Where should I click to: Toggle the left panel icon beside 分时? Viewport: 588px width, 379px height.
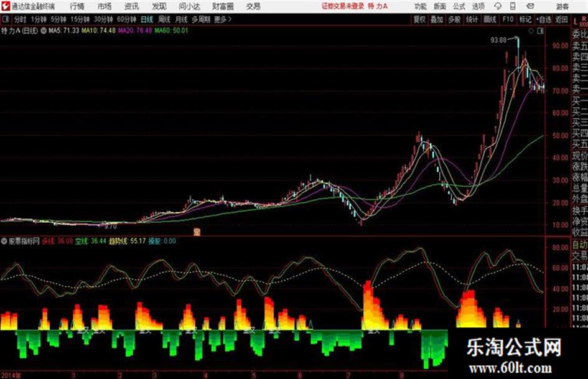[x=5, y=19]
